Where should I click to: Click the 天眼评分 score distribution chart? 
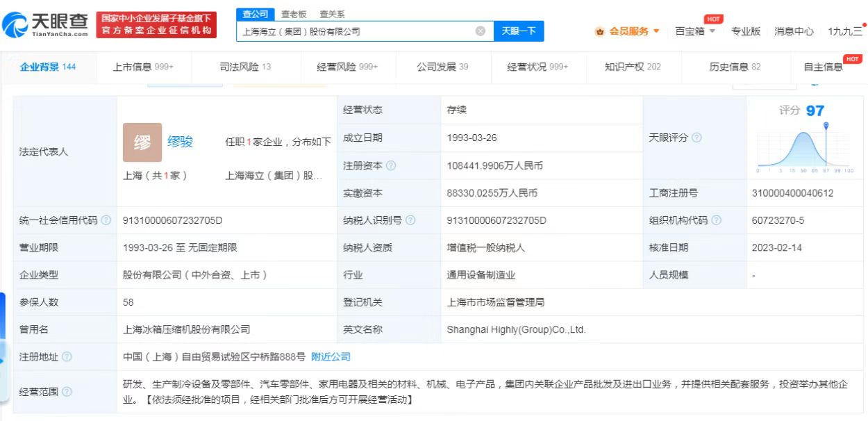806,147
